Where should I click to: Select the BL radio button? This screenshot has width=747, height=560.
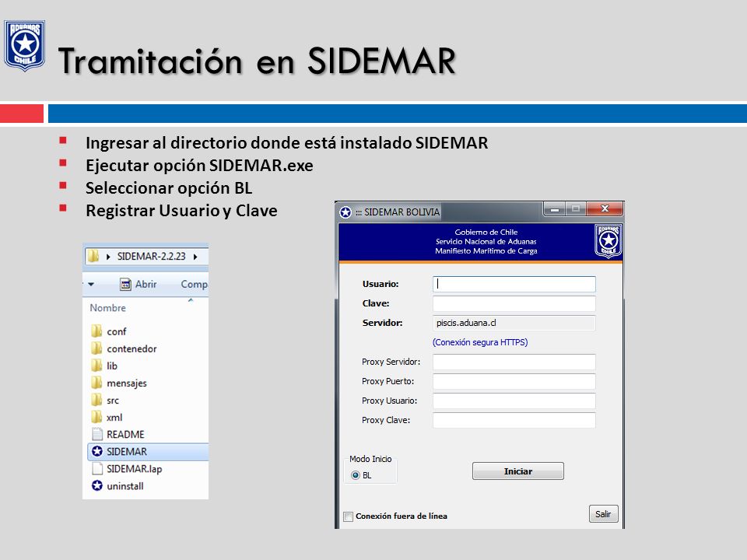coord(355,475)
